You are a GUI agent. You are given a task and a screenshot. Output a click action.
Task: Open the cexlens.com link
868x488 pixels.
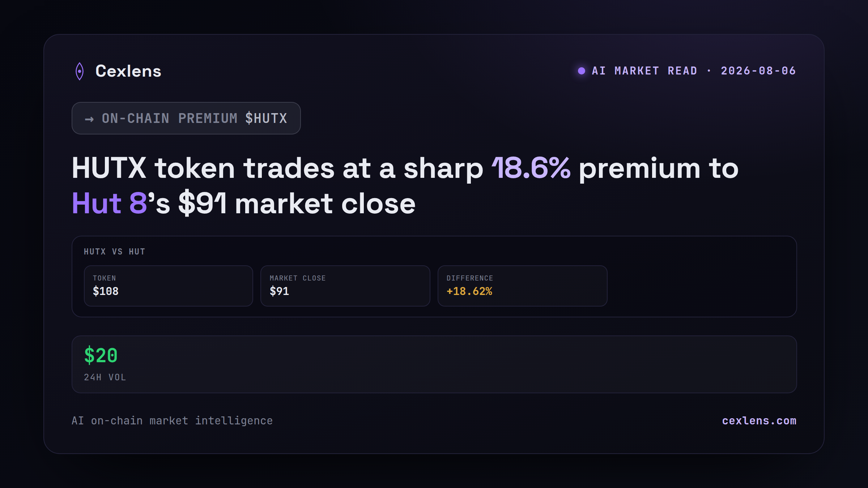pyautogui.click(x=759, y=421)
